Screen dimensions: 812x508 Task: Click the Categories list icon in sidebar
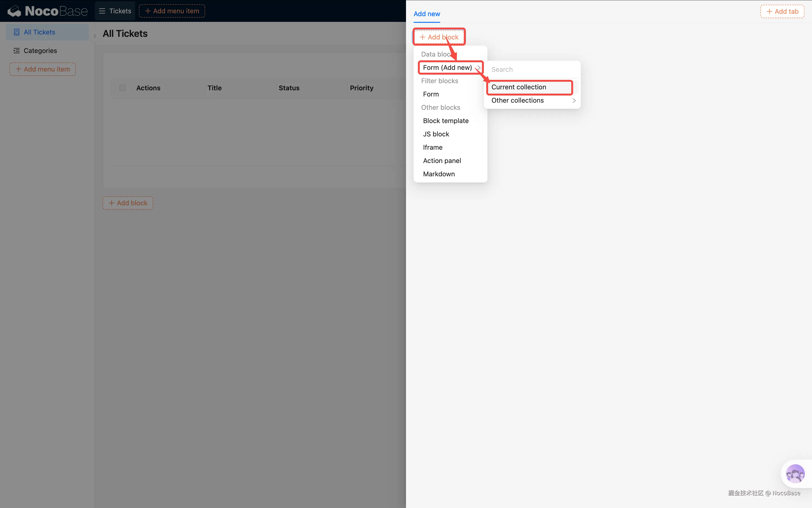tap(16, 51)
